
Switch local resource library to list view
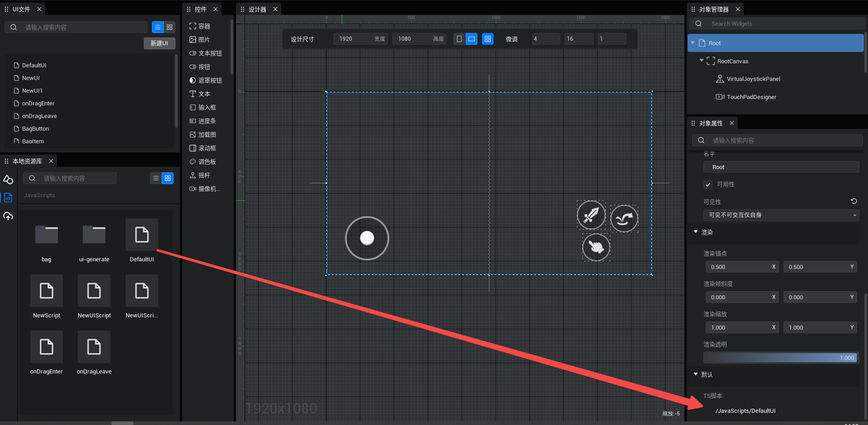[x=156, y=178]
